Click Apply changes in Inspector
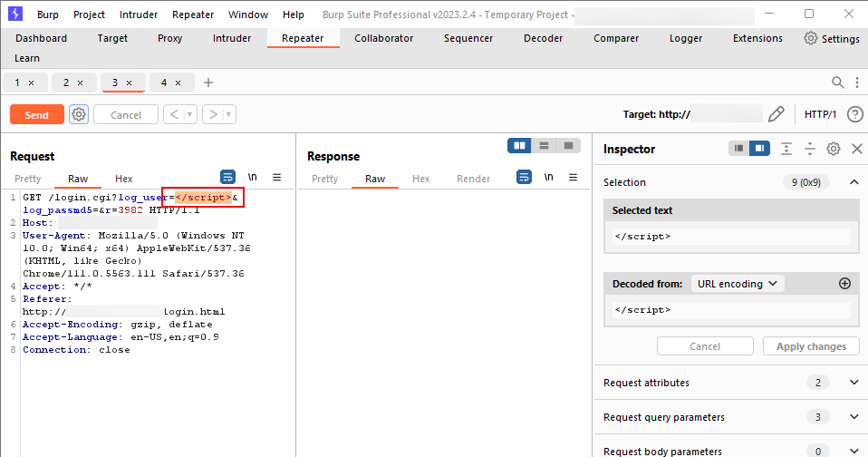Viewport: 868px width, 457px height. [811, 346]
